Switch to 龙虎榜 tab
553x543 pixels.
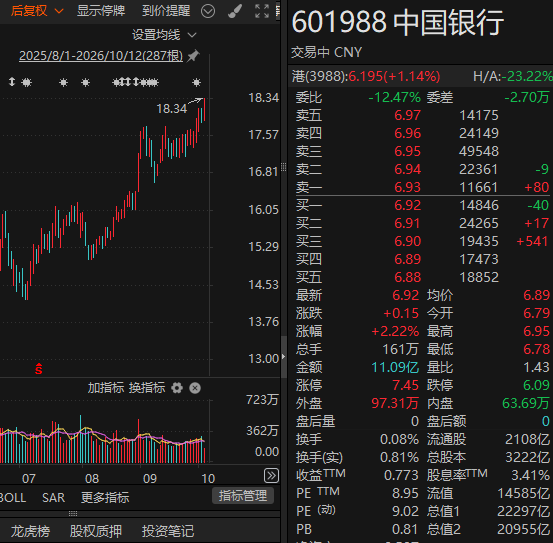[30, 531]
